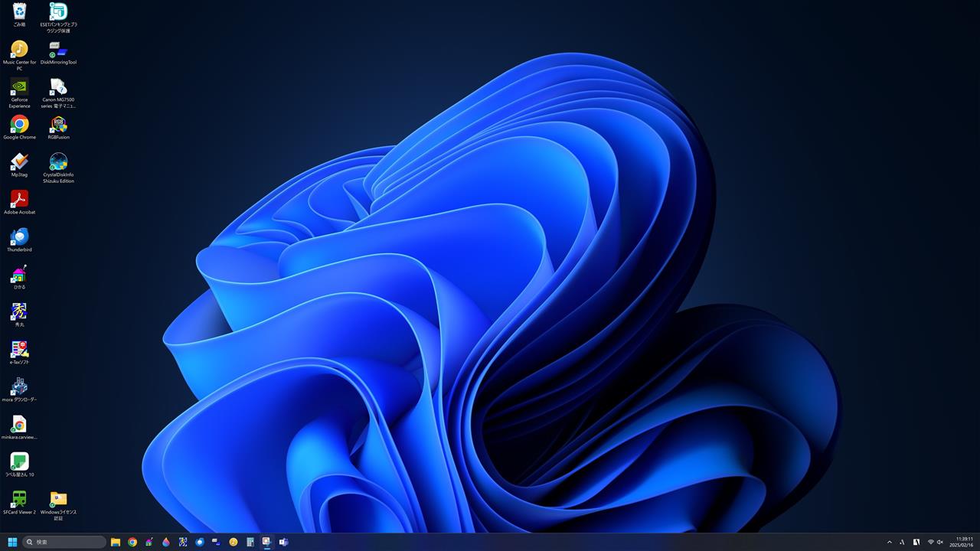Open the ごみ箱 recycle bin desktop icon
The image size is (980, 551).
[x=19, y=15]
